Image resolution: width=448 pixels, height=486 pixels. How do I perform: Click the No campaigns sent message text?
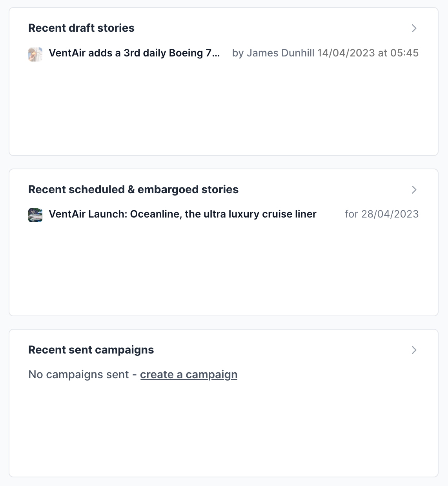78,374
